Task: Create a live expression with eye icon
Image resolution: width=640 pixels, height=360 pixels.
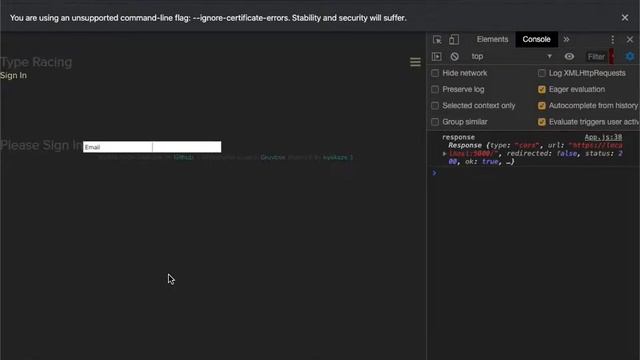Action: click(x=569, y=57)
